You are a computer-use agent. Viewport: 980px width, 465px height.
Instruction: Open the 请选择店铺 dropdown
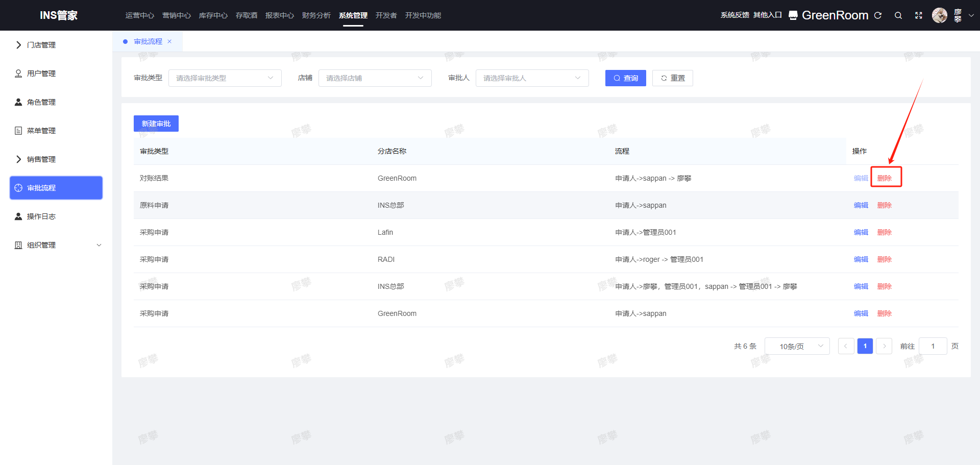coord(375,78)
